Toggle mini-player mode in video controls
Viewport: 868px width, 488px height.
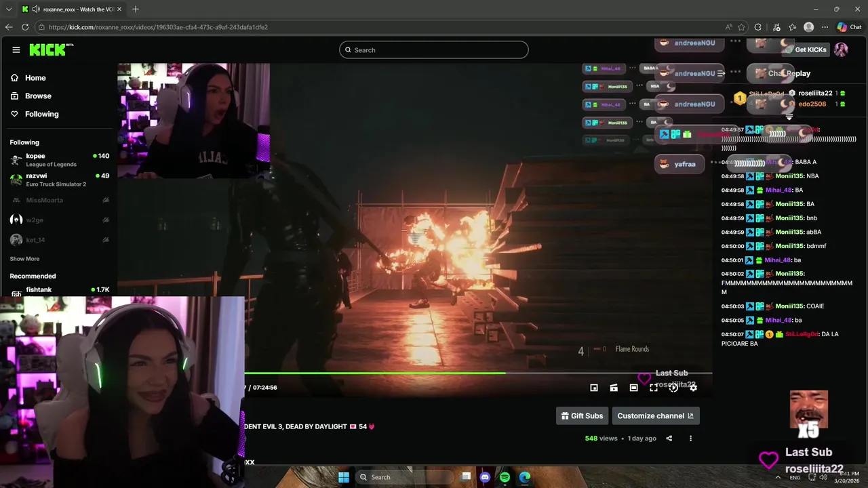pyautogui.click(x=594, y=388)
